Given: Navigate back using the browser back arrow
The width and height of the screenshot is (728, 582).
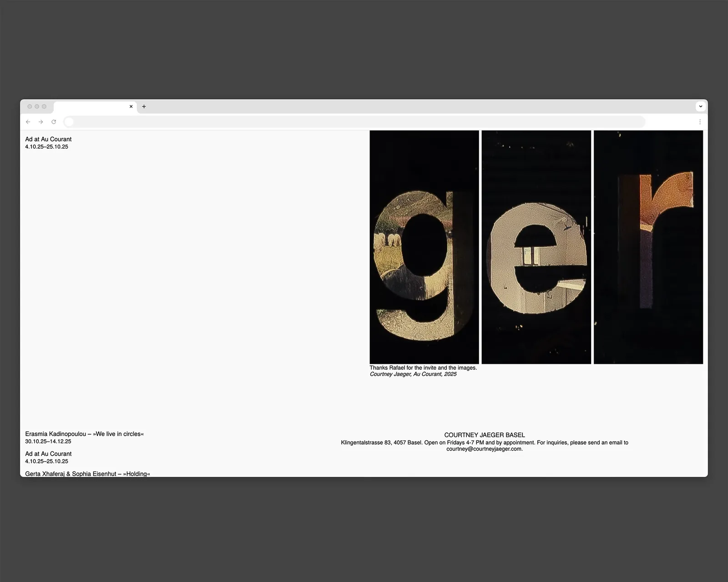Looking at the screenshot, I should click(x=28, y=122).
